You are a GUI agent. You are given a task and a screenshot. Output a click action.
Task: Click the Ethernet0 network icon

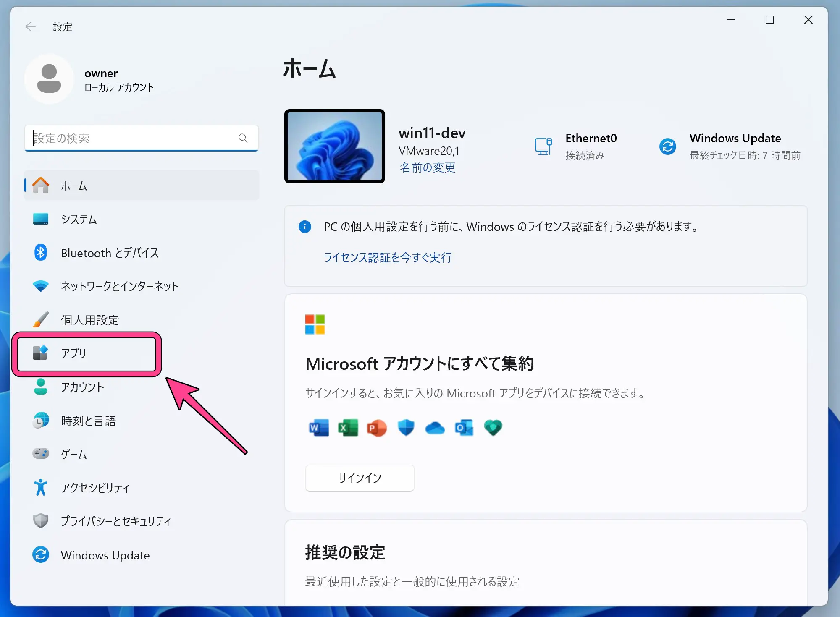click(x=544, y=146)
